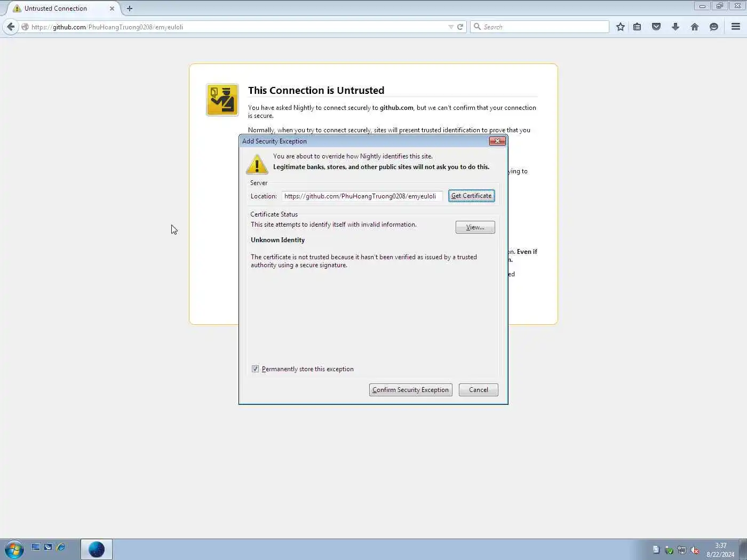Screen dimensions: 747x560
Task: Open the network tray icon
Action: coord(682,550)
